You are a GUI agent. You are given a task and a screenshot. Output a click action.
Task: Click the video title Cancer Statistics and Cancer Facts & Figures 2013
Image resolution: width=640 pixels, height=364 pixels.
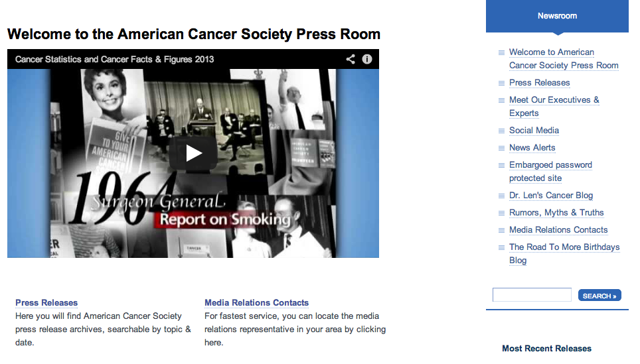coord(114,60)
